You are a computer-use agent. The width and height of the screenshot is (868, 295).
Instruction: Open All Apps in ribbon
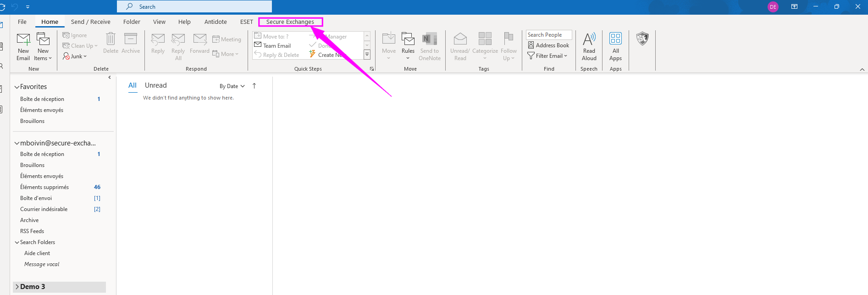[615, 46]
